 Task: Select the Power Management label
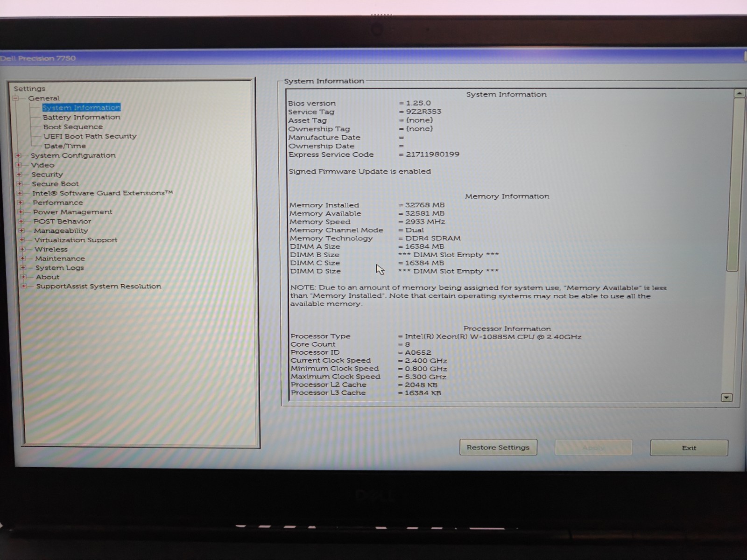(x=73, y=212)
